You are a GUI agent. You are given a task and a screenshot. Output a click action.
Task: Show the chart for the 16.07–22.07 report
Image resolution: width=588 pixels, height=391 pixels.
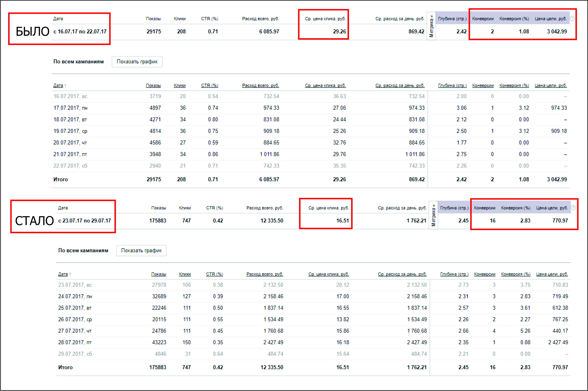point(137,62)
